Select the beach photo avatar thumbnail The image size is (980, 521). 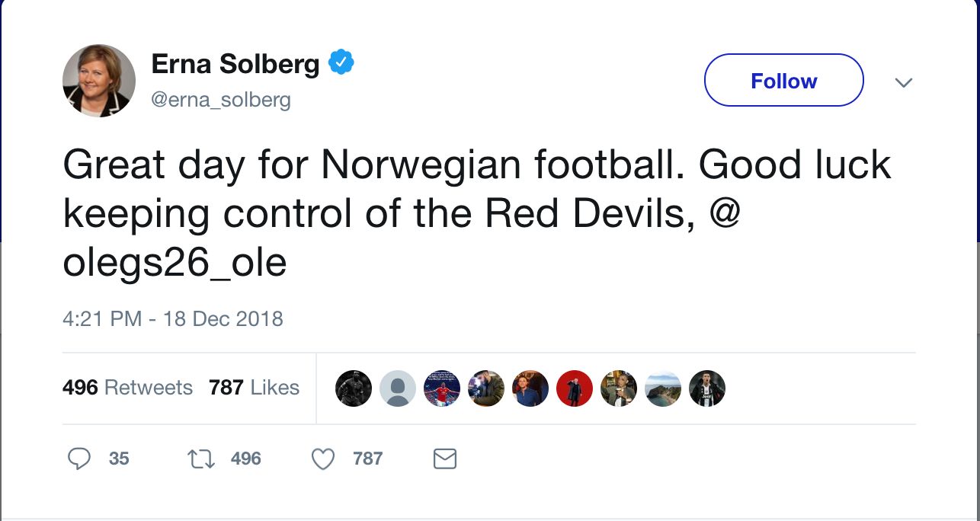(x=663, y=388)
